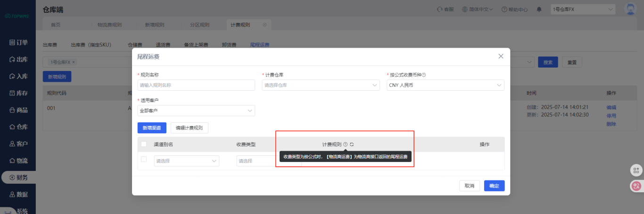
Task: Click the user avatar icon
Action: pyautogui.click(x=630, y=9)
